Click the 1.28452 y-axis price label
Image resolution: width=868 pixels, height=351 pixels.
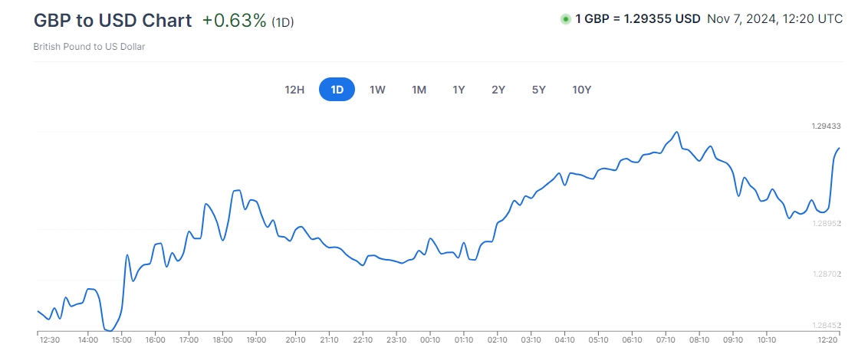tap(826, 326)
